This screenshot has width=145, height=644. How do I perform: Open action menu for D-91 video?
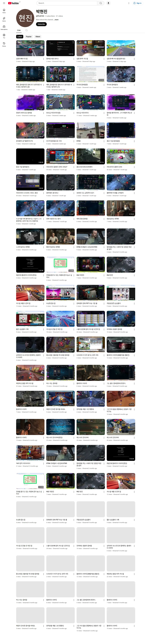coord(104,59)
